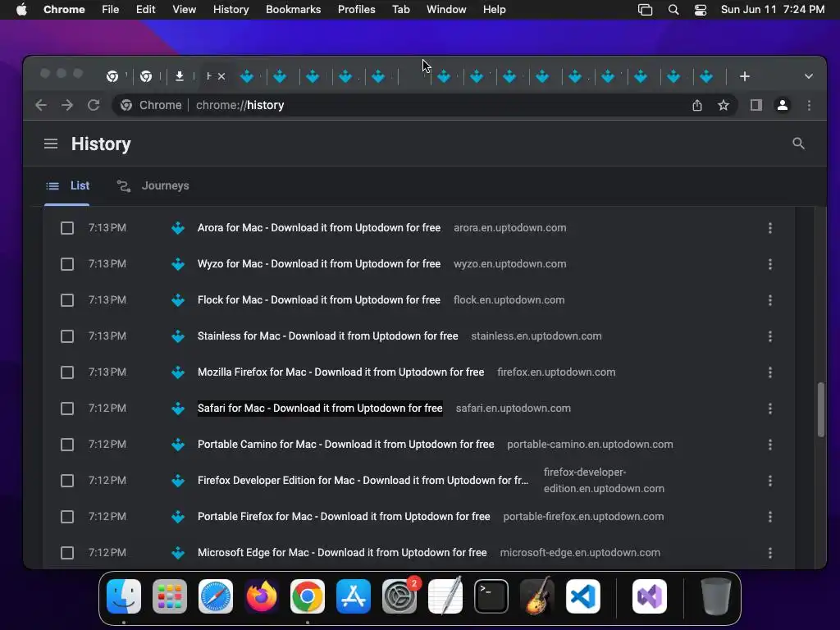The image size is (840, 630).
Task: Select checkbox for Flock for Mac
Action: (67, 300)
